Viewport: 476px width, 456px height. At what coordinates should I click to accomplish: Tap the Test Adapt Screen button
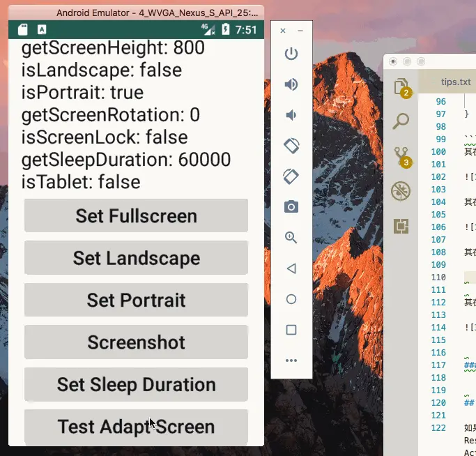coord(136,426)
